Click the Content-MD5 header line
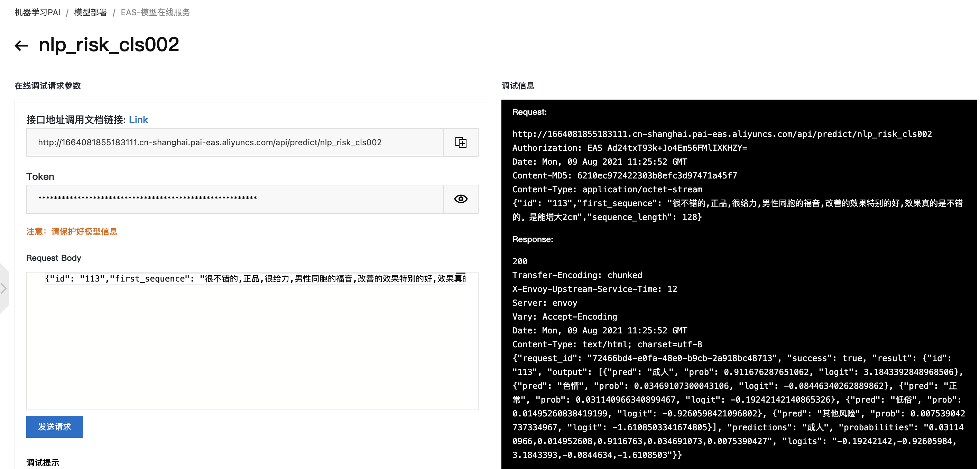 tap(624, 175)
